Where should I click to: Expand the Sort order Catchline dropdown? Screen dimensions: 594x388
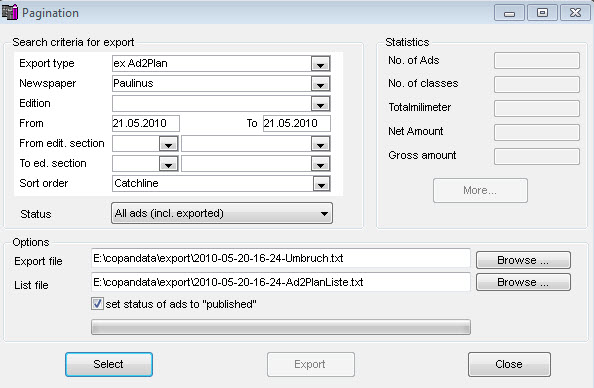[321, 184]
